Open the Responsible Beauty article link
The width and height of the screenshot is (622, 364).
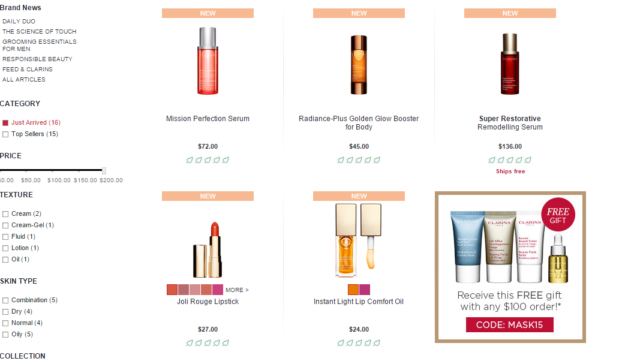(37, 59)
